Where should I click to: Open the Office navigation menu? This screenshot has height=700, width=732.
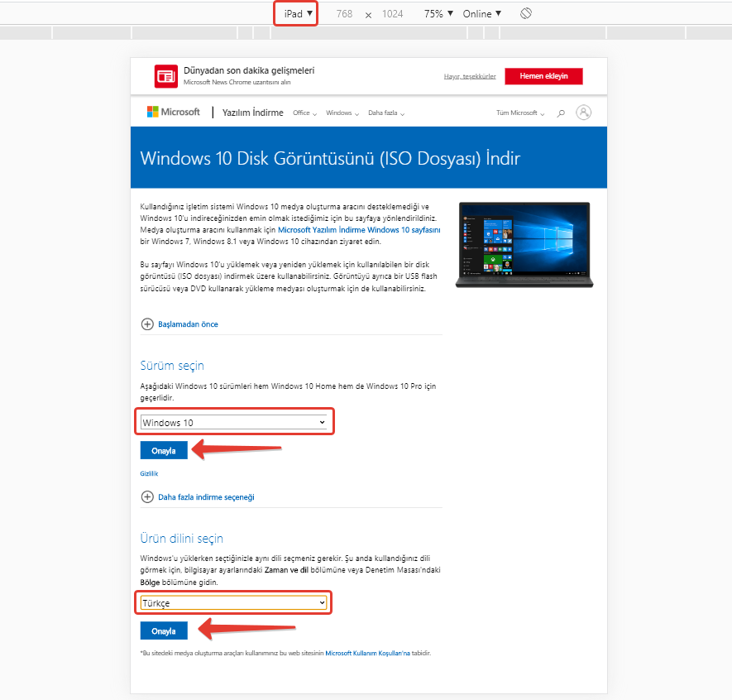coord(304,113)
